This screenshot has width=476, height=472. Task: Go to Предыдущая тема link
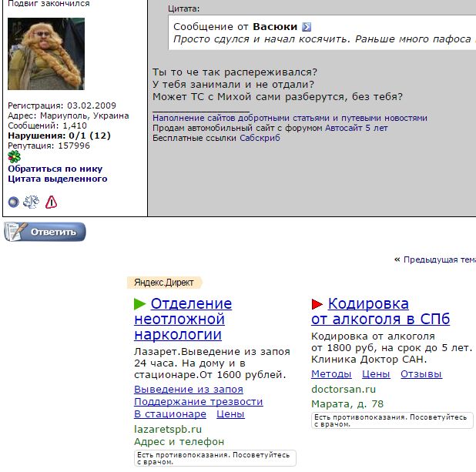(x=440, y=259)
